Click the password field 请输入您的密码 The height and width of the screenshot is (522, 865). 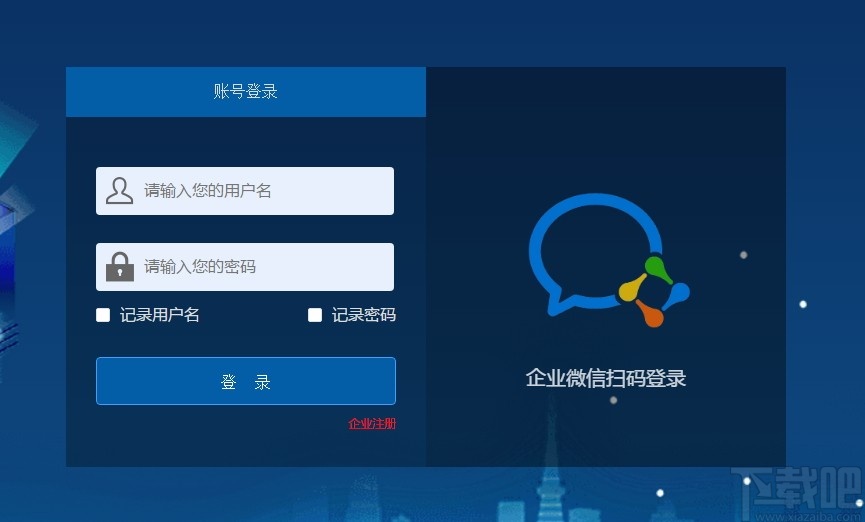245,267
